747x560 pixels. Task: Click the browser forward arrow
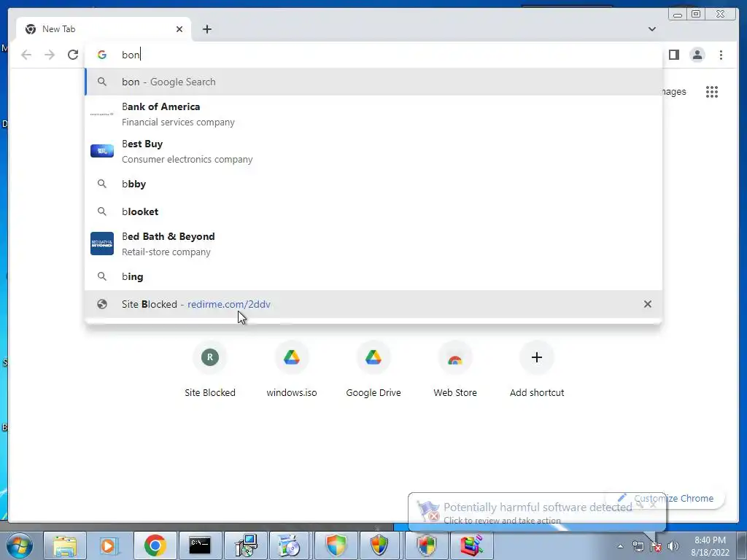tap(50, 55)
